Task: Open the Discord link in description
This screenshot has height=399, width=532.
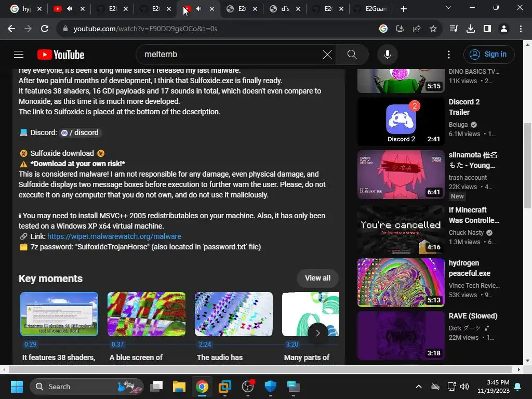Action: point(81,132)
